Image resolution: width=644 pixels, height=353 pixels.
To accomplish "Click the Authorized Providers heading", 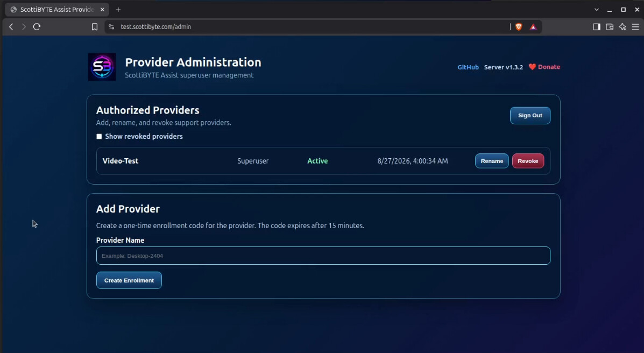I will (x=147, y=110).
